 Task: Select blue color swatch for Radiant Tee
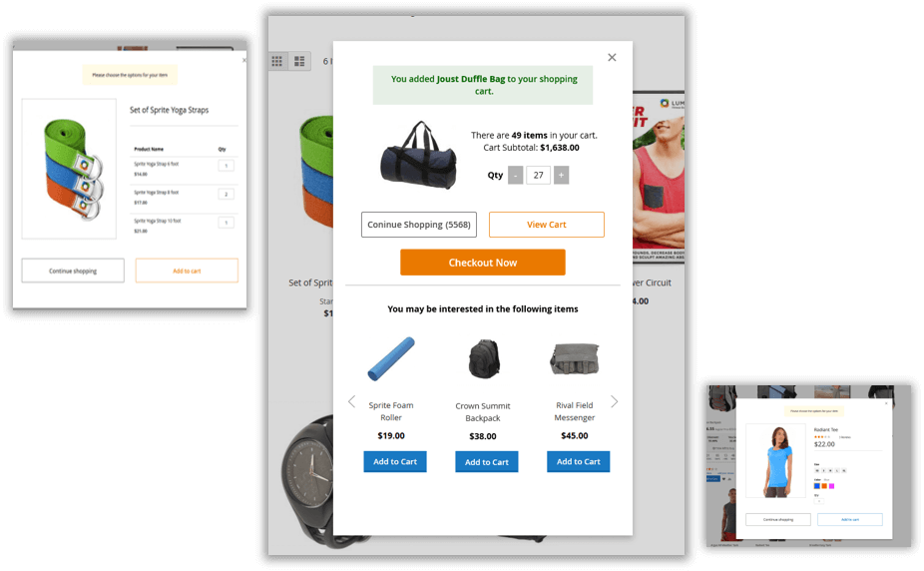pyautogui.click(x=817, y=486)
